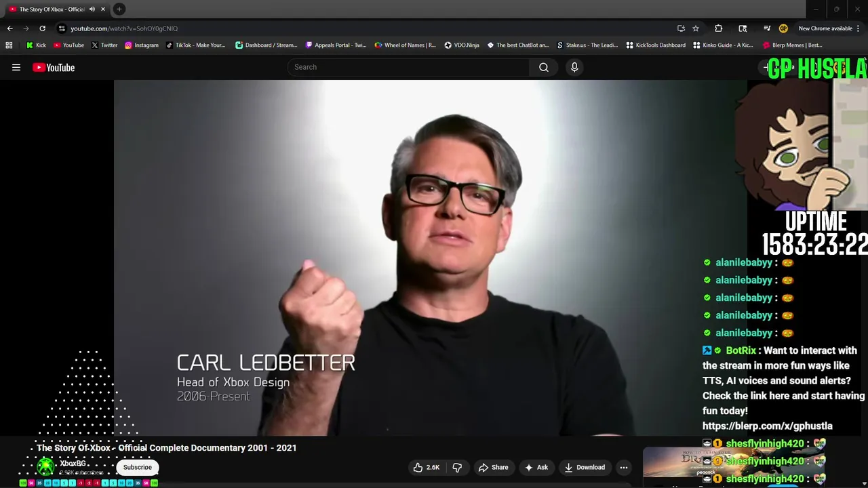Open Wheel of Names bookmark
Screen dimensions: 868x488
tap(405, 45)
